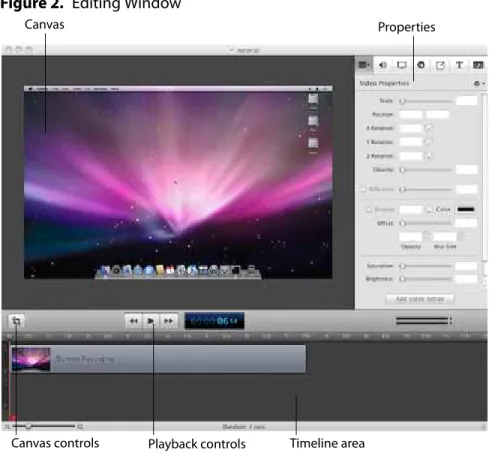The height and width of the screenshot is (456, 495).
Task: Select the Screen Recording clip in timeline
Action: tap(158, 359)
